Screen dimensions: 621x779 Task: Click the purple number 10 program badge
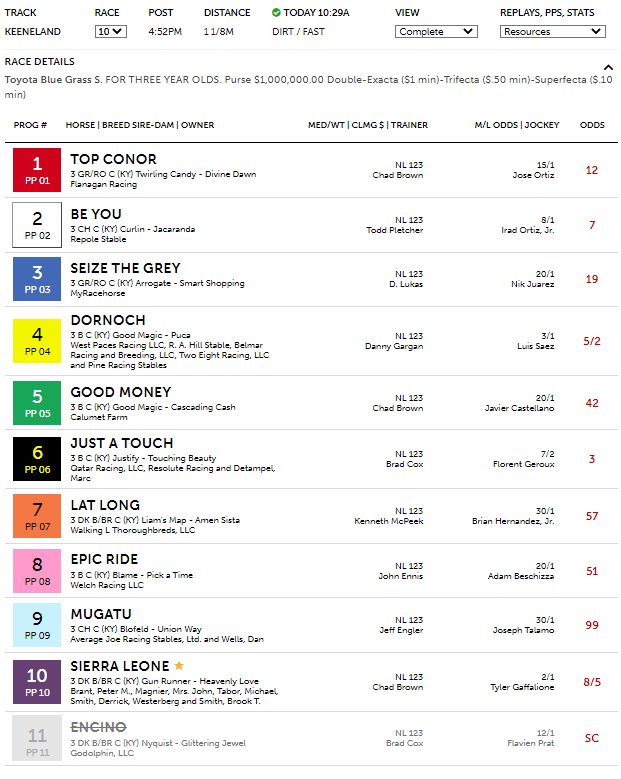37,681
